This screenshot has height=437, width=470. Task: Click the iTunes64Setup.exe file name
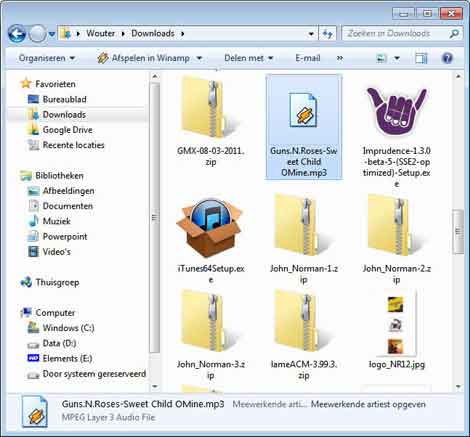point(211,274)
